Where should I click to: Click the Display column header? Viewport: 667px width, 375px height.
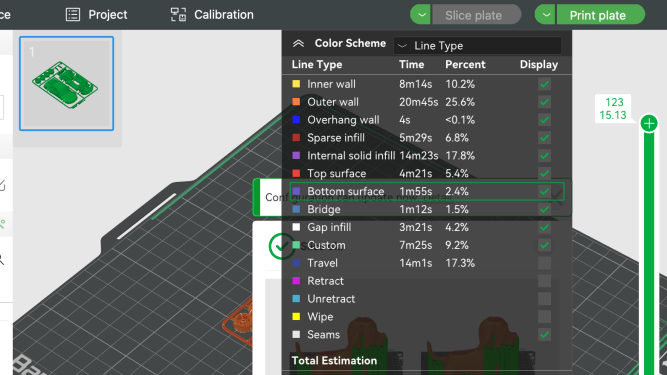539,65
